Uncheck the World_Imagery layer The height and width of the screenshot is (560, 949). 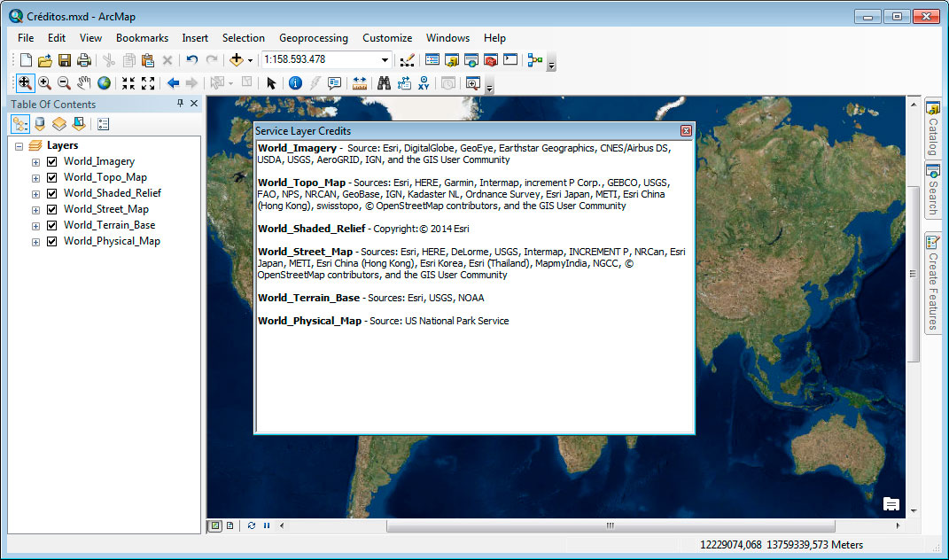(52, 161)
